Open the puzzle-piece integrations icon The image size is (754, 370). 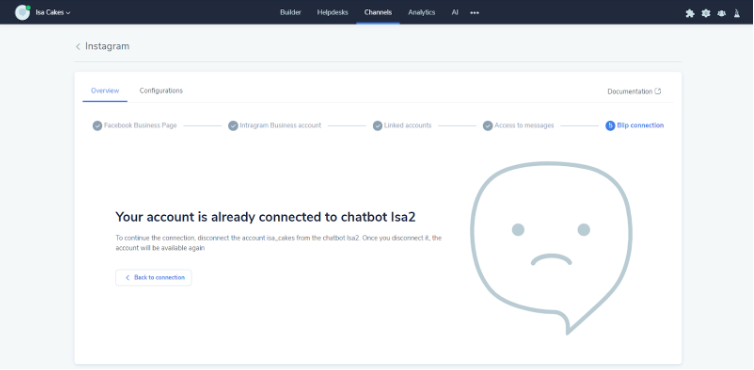coord(690,13)
